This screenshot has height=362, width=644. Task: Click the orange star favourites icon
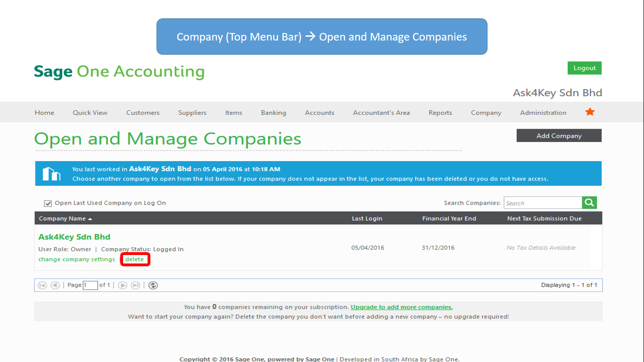[590, 112]
